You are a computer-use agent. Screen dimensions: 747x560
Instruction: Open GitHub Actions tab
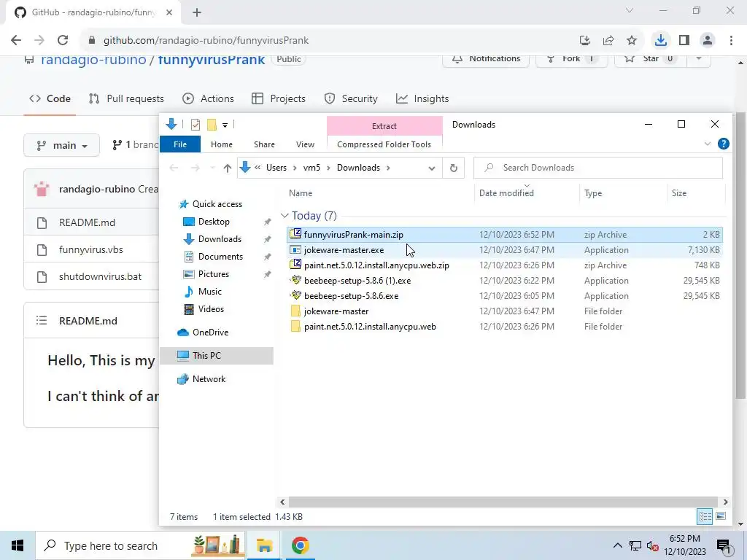click(x=208, y=98)
